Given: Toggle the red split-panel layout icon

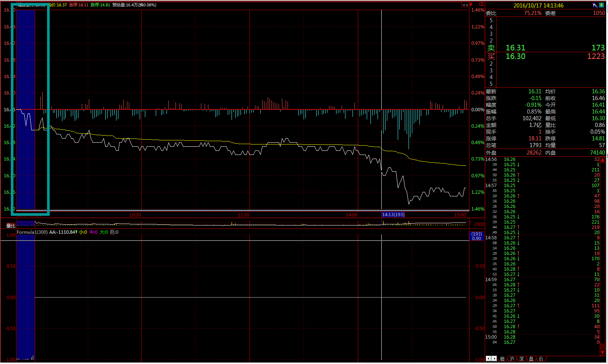Looking at the screenshot, I should point(481,4).
